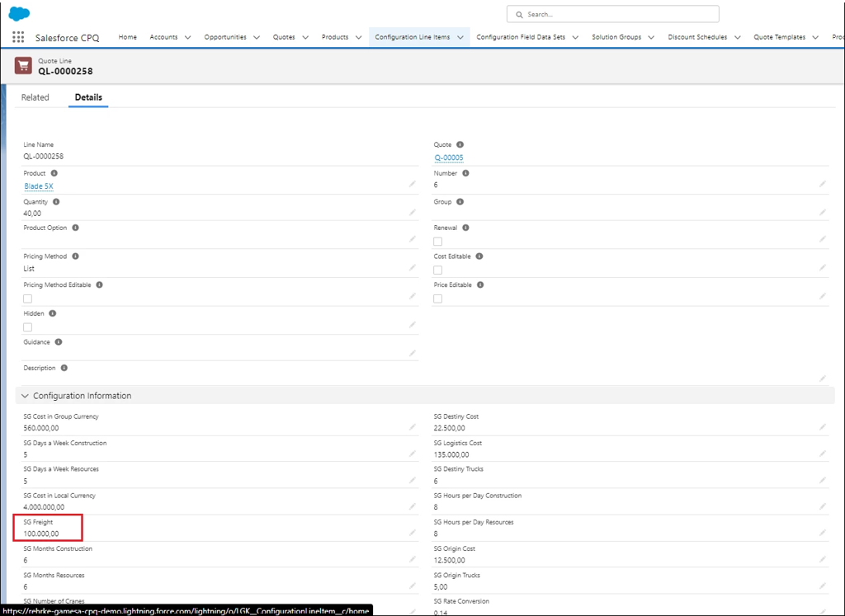Click the Quote Line cart icon
The height and width of the screenshot is (616, 845).
click(x=23, y=66)
